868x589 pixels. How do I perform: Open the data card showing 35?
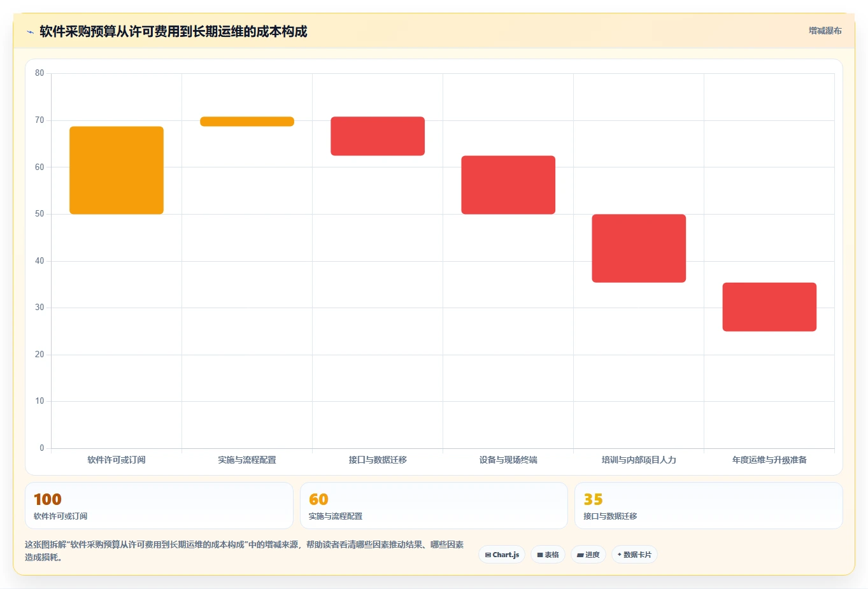(709, 506)
